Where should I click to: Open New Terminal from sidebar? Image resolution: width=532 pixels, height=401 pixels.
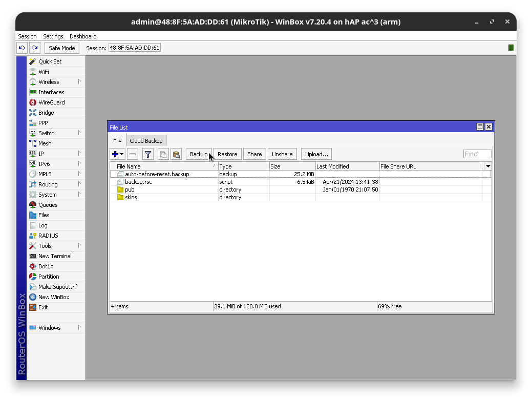pos(55,256)
